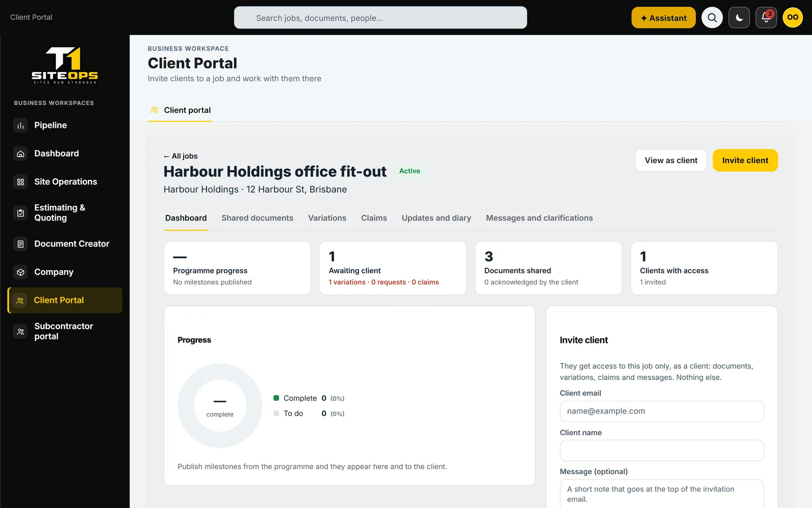812x508 pixels.
Task: Open Subcontractor portal in sidebar
Action: point(65,331)
